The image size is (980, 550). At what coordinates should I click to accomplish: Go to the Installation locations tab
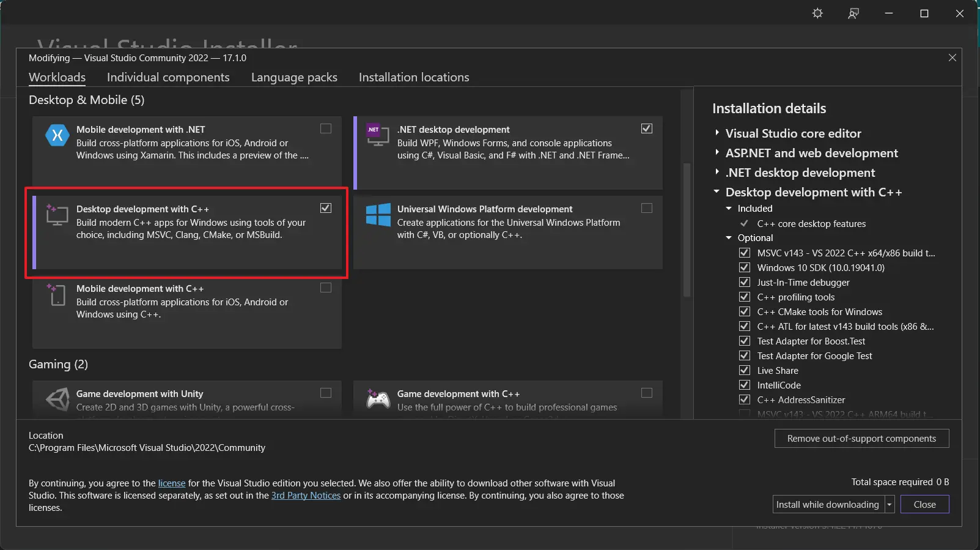tap(414, 77)
